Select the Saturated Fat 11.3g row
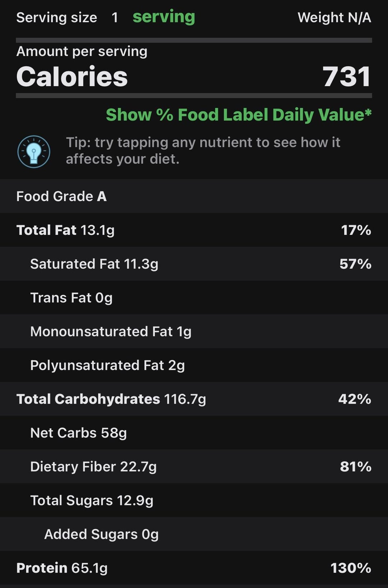 point(194,264)
